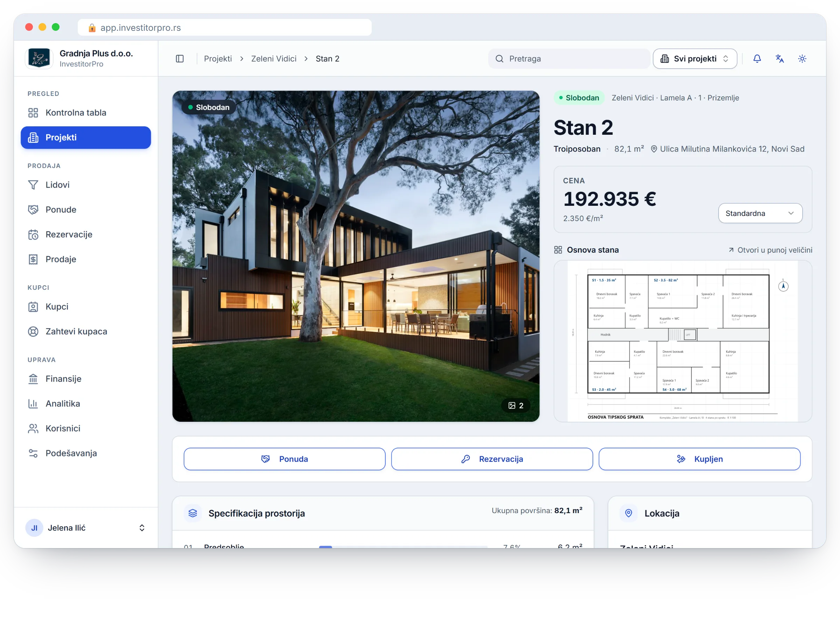
Task: Click Projekti breadcrumb link
Action: pyautogui.click(x=218, y=58)
